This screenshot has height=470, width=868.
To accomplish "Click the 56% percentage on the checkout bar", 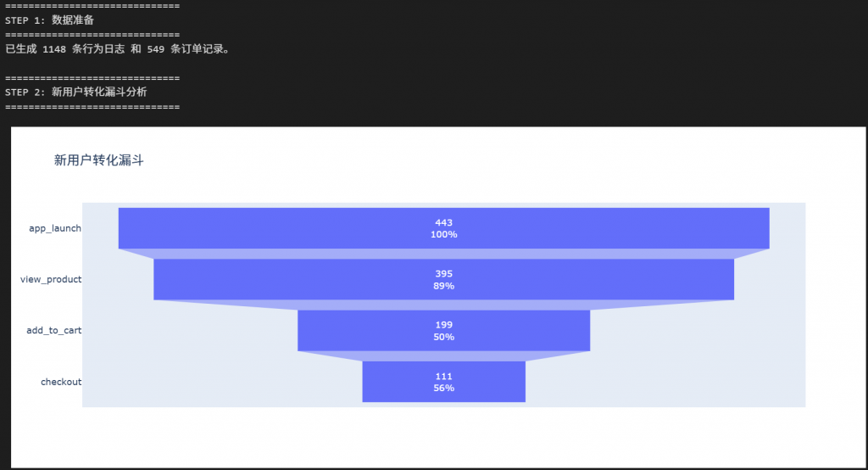I will point(443,388).
